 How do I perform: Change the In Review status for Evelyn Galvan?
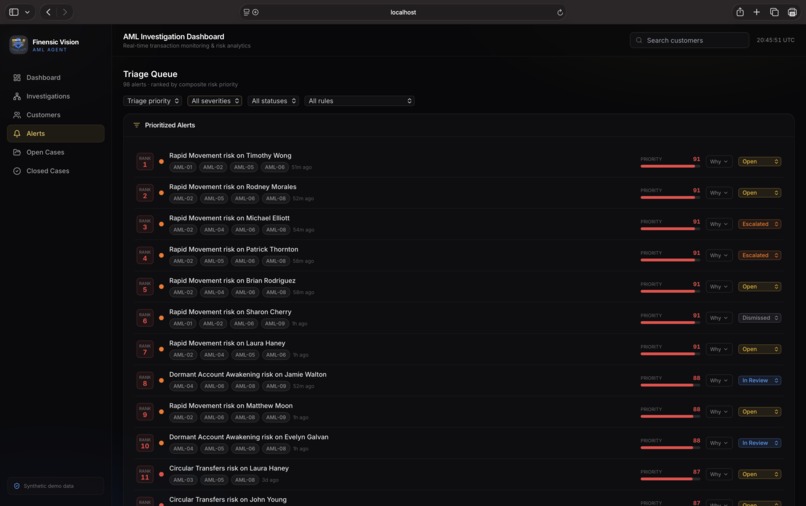tap(760, 443)
